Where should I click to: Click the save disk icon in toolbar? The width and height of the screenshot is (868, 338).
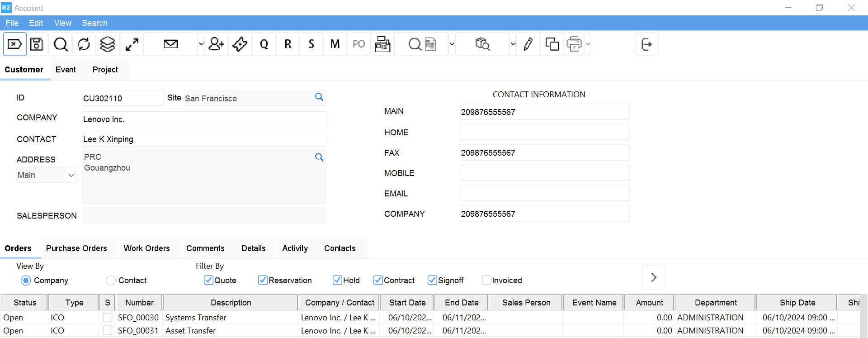coord(37,44)
